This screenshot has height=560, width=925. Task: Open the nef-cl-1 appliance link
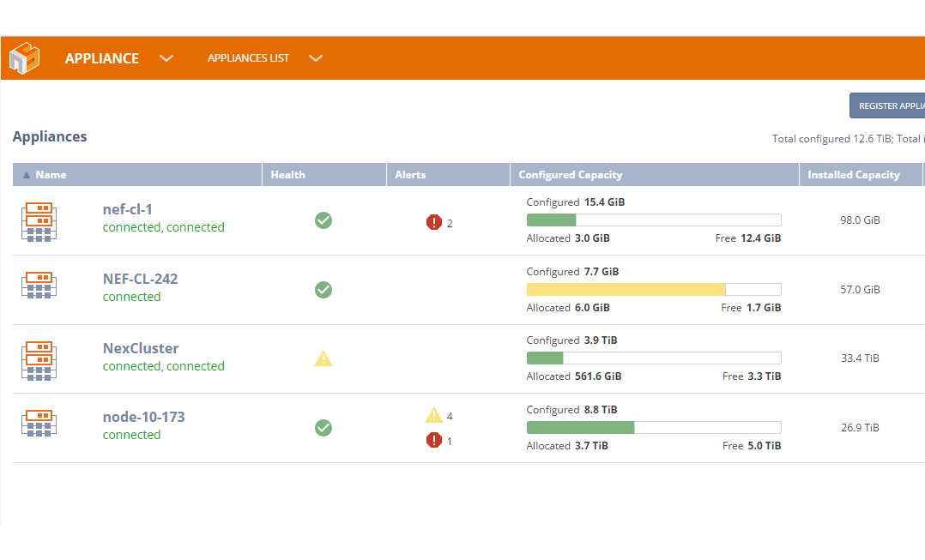point(127,209)
